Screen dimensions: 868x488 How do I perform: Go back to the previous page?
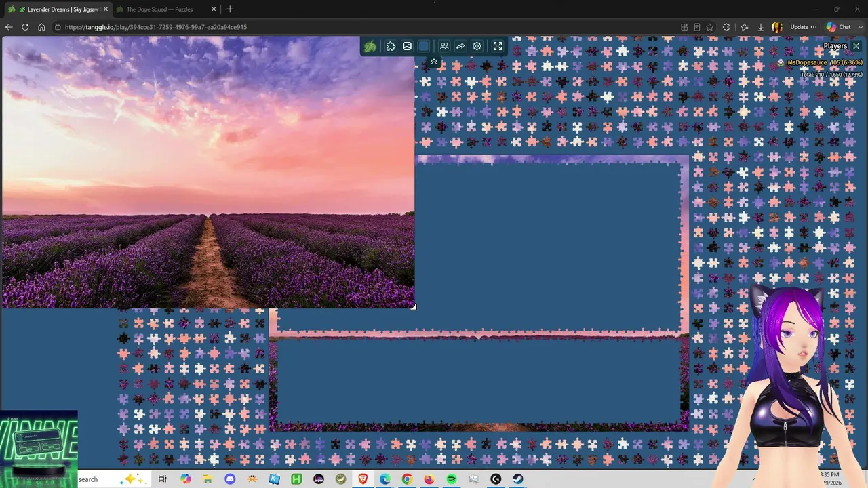pos(9,27)
